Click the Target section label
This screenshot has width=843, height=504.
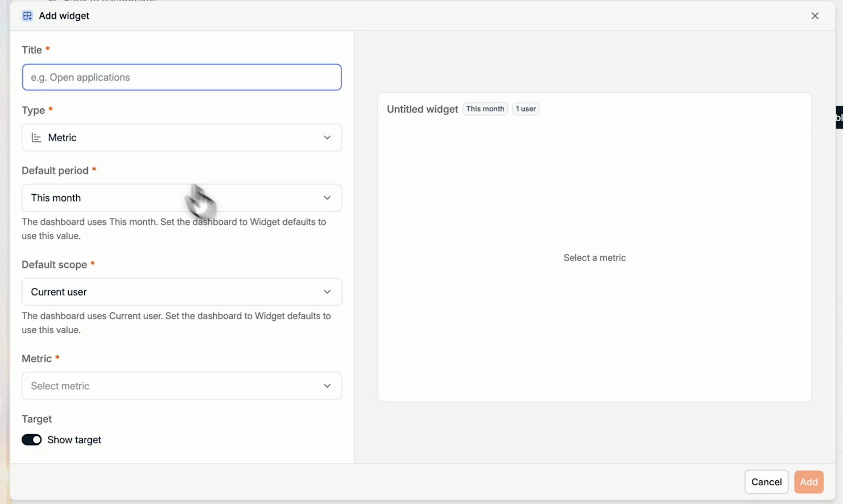[x=37, y=419]
